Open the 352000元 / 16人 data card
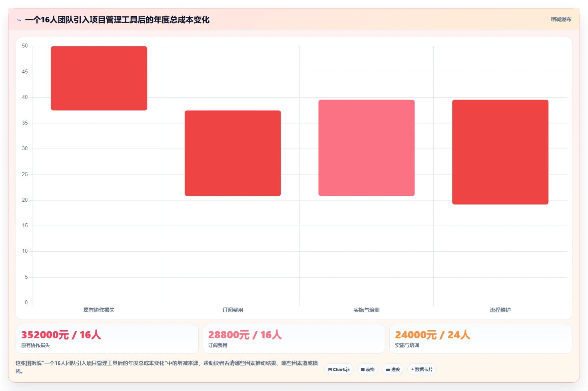 click(x=107, y=339)
